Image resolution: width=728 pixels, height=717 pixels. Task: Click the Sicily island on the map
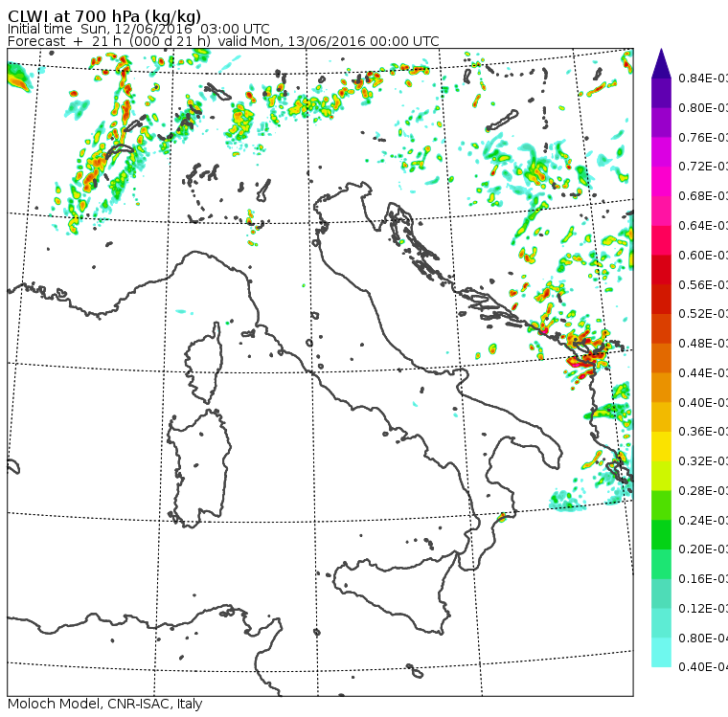pos(395,594)
